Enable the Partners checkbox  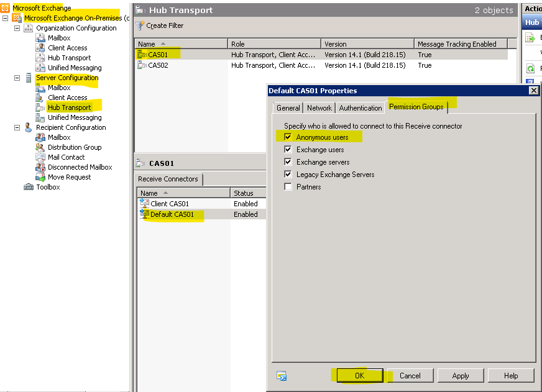pyautogui.click(x=288, y=186)
